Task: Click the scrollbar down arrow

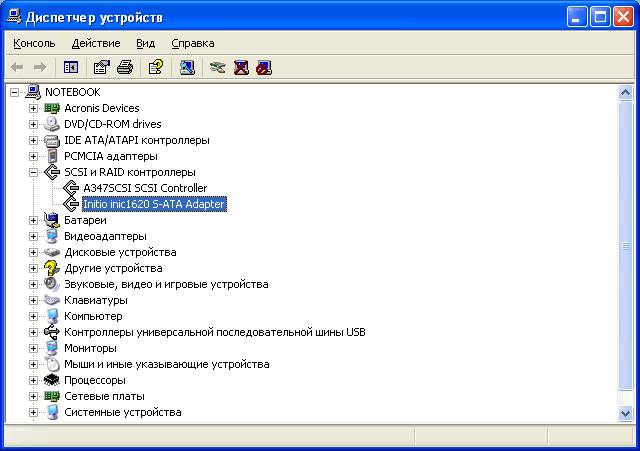Action: point(625,414)
